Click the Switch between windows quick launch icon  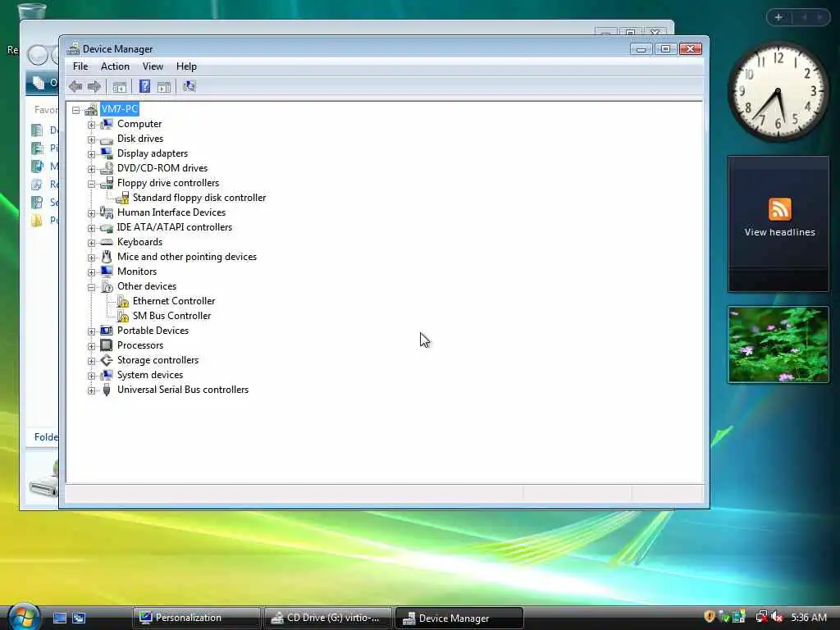coord(79,618)
